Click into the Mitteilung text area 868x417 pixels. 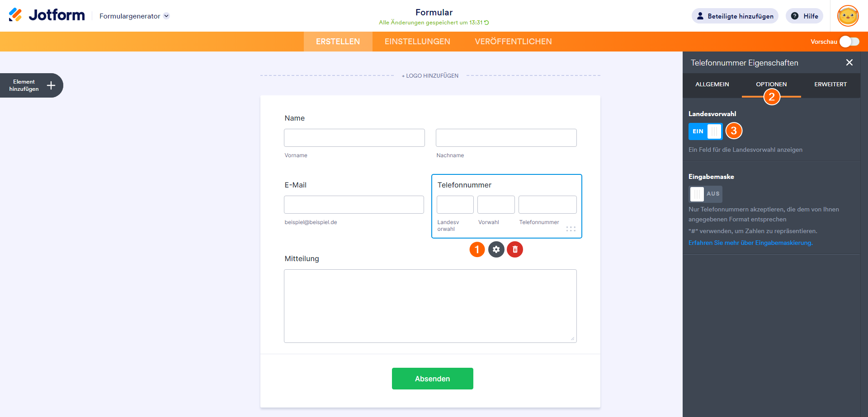(430, 306)
